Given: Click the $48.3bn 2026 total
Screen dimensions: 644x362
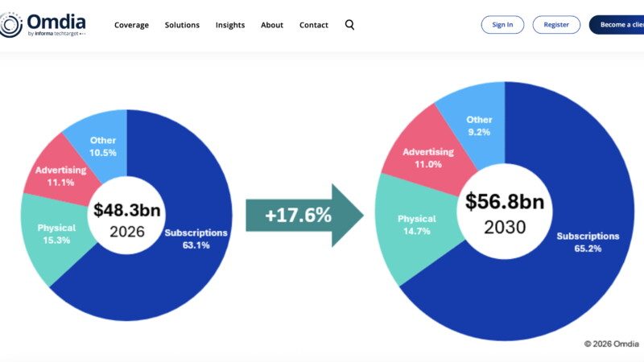Looking at the screenshot, I should (127, 219).
